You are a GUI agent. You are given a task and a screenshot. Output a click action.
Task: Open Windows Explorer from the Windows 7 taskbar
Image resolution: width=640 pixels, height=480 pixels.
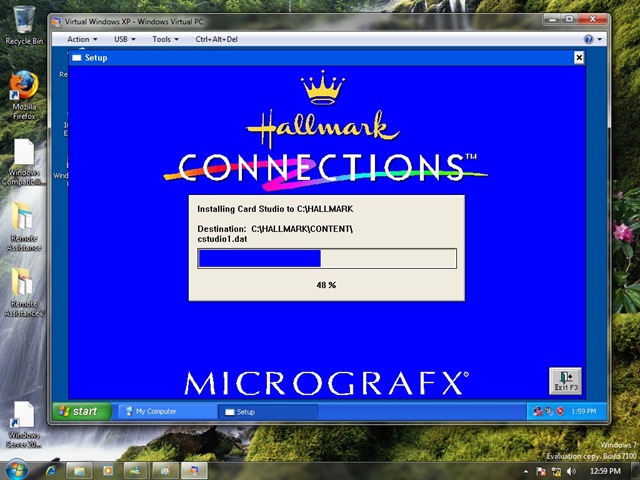click(x=78, y=469)
